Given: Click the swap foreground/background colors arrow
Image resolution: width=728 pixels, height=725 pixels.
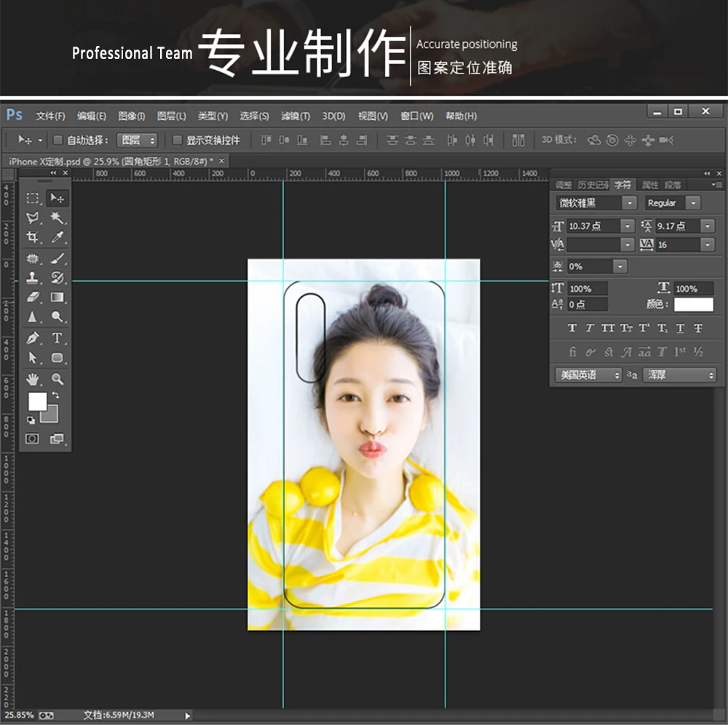Looking at the screenshot, I should coord(55,395).
